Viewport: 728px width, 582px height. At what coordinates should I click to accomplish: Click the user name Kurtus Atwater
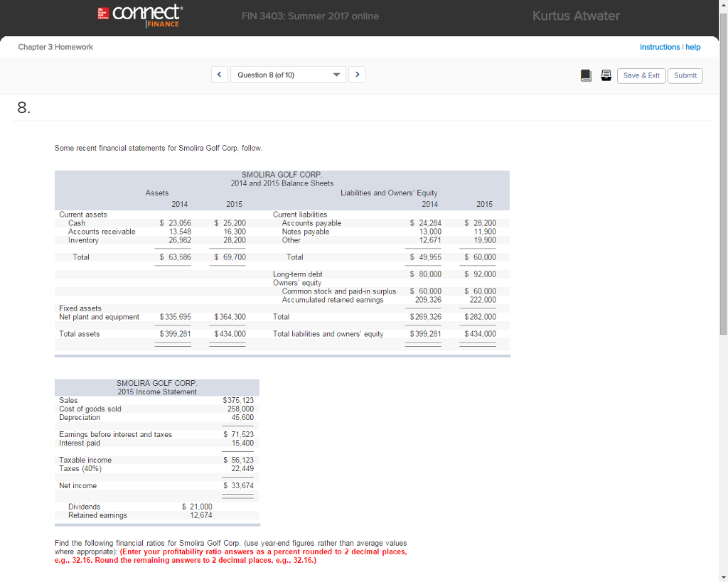coord(576,16)
